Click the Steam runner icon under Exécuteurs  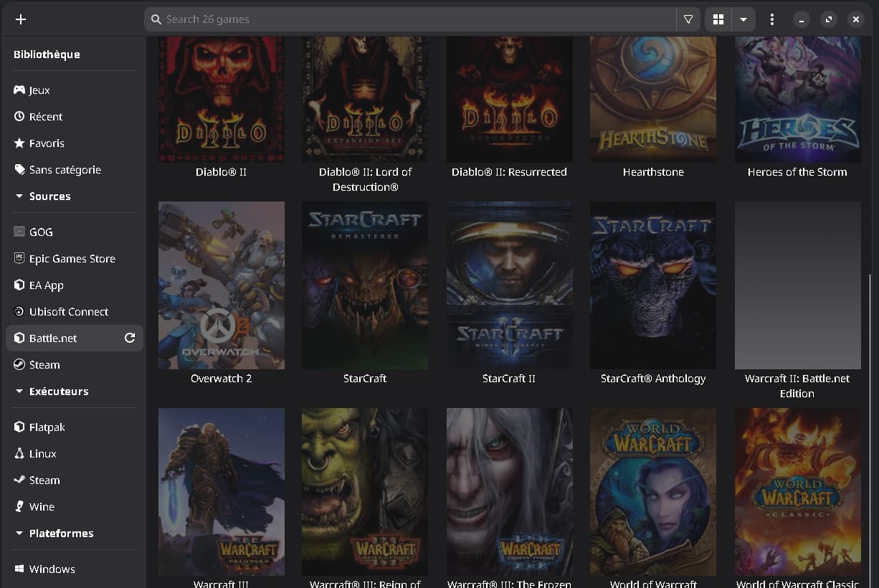(19, 480)
